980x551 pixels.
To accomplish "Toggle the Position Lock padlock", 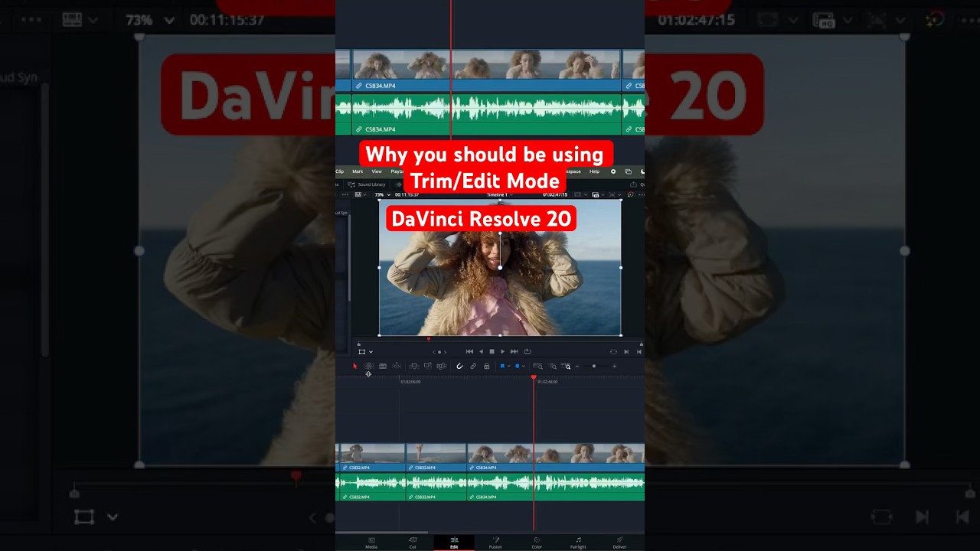I will (486, 366).
